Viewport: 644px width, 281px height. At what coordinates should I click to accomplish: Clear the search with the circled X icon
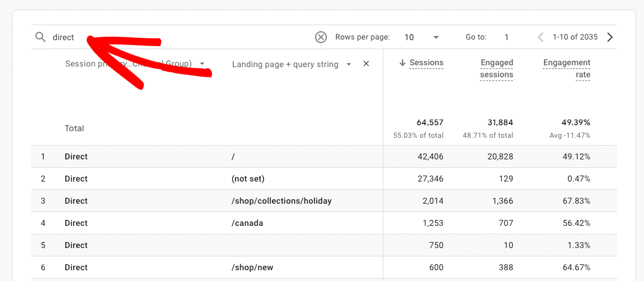coord(321,37)
